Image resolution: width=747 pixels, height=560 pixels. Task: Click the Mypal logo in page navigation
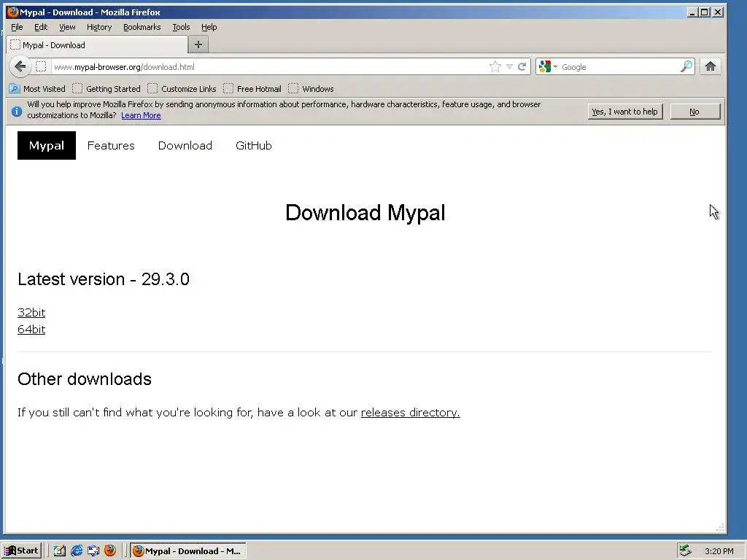tap(46, 145)
